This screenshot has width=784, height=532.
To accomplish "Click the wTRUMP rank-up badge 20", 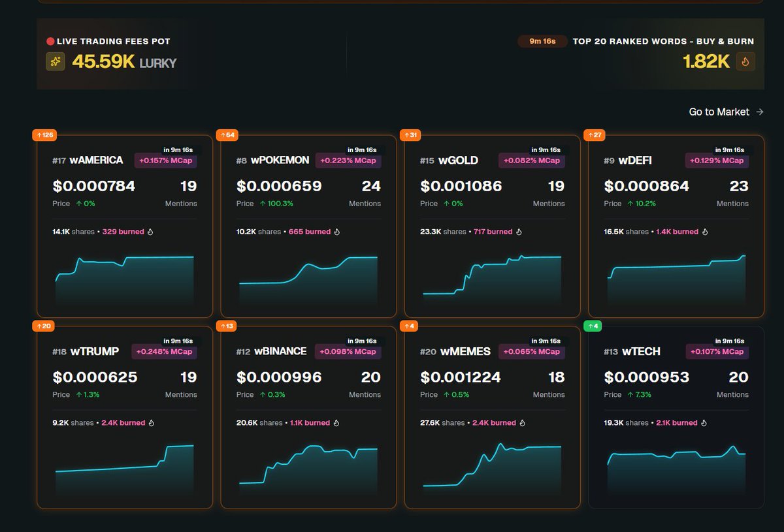I will pyautogui.click(x=43, y=326).
